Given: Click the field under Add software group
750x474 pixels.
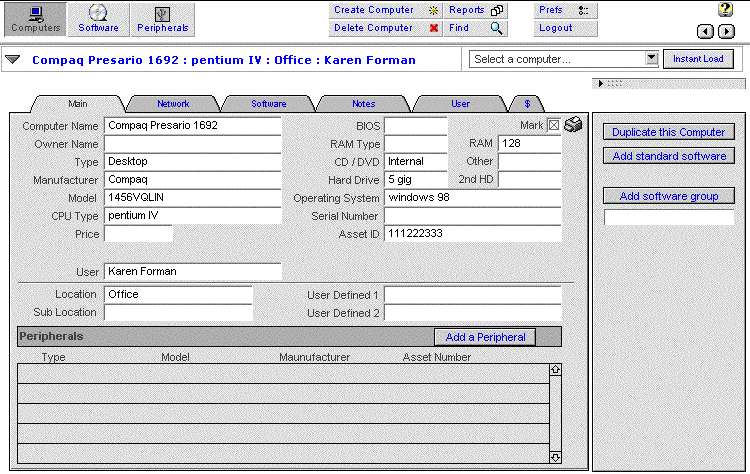Looking at the screenshot, I should point(669,218).
